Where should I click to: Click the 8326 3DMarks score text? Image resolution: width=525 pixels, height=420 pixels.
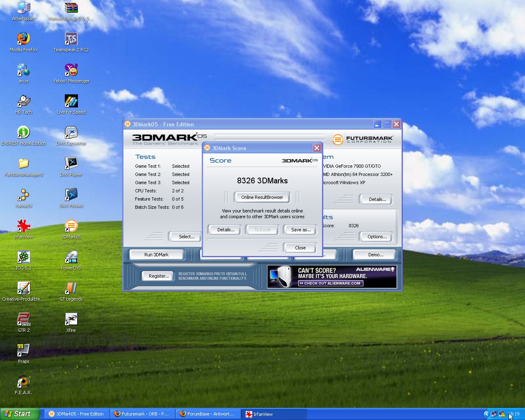262,180
